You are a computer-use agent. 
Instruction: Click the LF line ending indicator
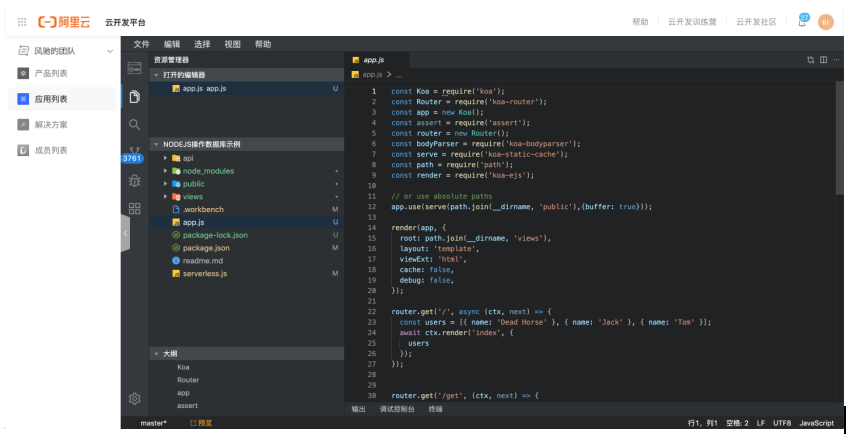[761, 423]
